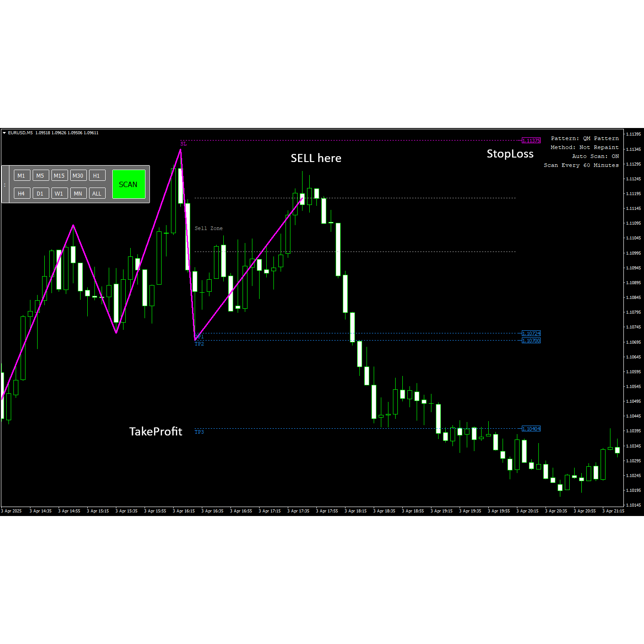Click the 1.10795 price axis value
The image size is (644, 644).
(x=633, y=312)
